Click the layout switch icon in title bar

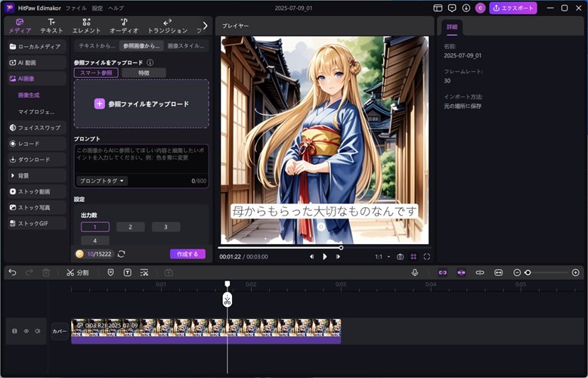[x=438, y=8]
